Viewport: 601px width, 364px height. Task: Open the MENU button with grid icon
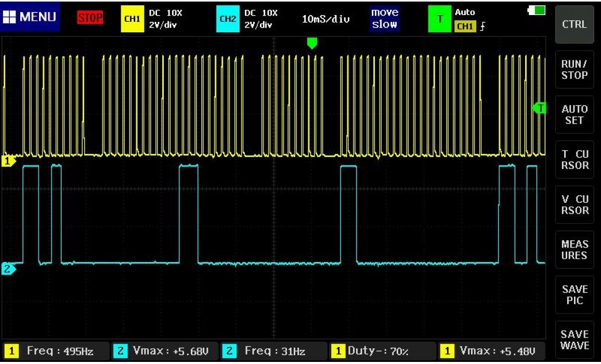30,17
